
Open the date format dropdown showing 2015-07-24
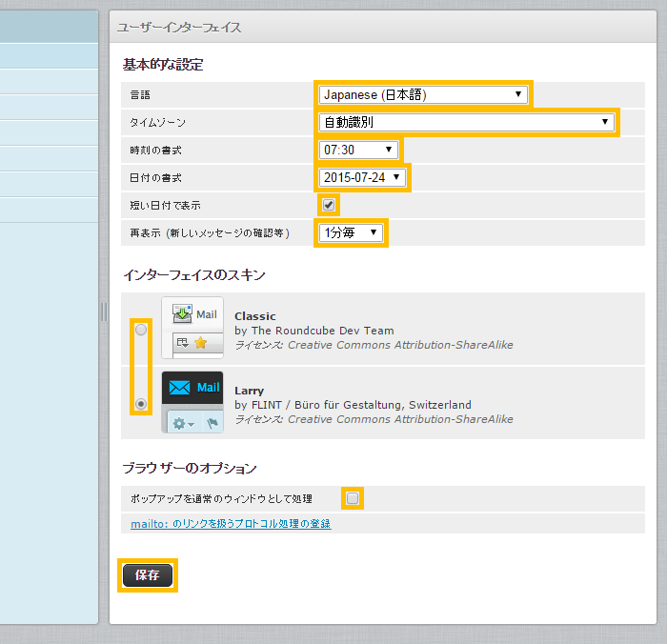click(364, 177)
